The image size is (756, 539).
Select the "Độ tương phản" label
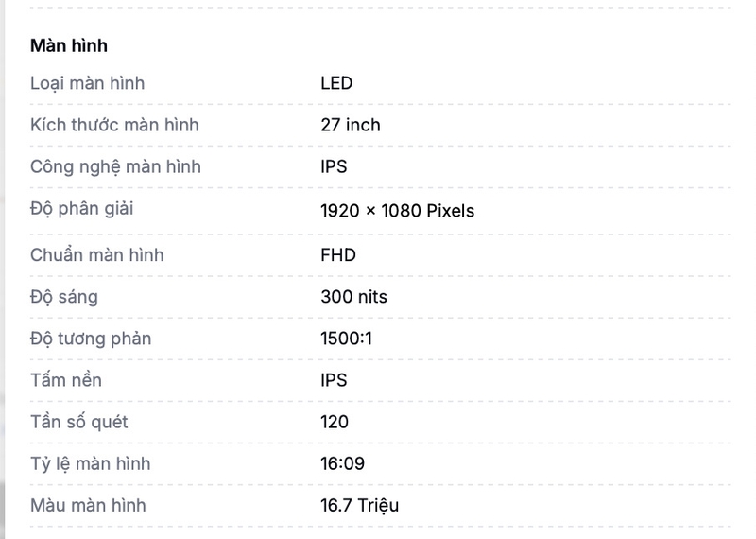(x=91, y=339)
